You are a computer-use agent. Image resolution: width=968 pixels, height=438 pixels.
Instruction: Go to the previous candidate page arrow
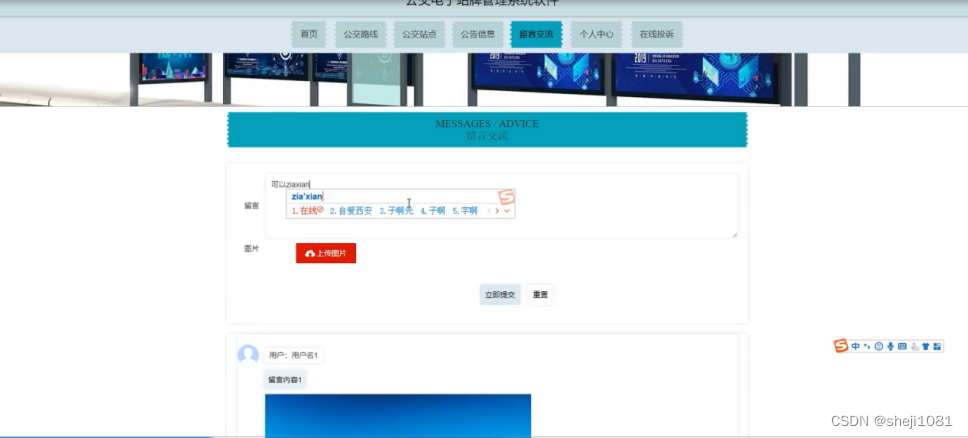[x=490, y=211]
